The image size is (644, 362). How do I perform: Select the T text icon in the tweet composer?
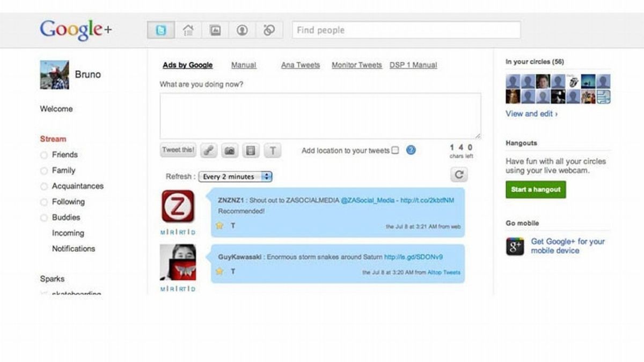tap(273, 150)
